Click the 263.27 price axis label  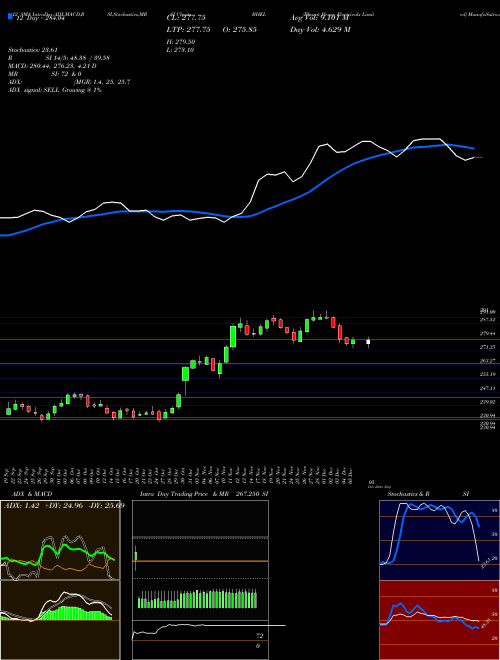[488, 361]
